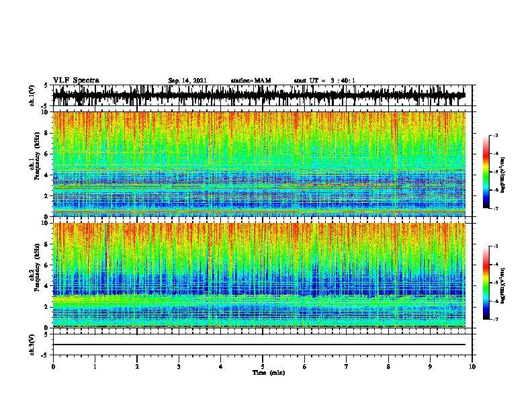
Task: Click the VLF Spectra title
Action: pyautogui.click(x=76, y=81)
